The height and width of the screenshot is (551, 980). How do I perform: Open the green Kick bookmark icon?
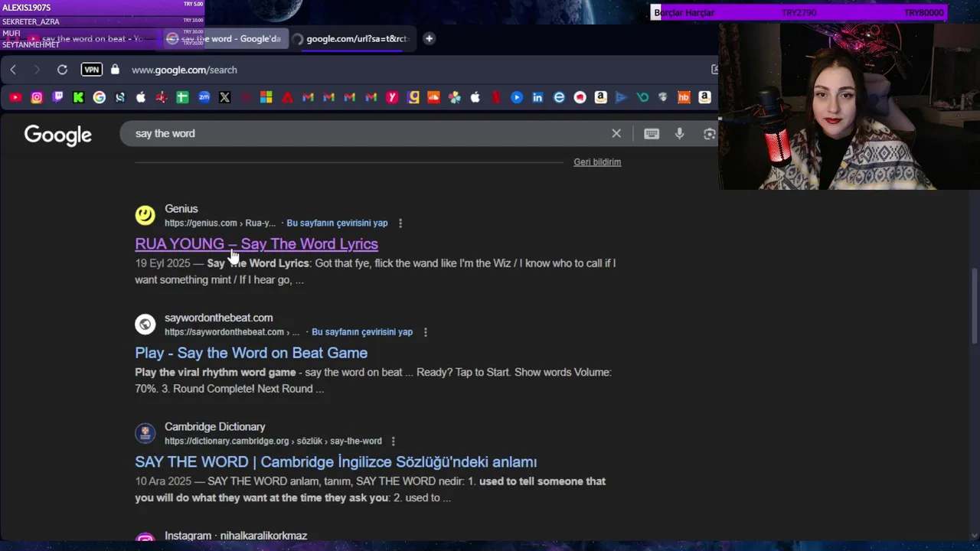(x=78, y=97)
